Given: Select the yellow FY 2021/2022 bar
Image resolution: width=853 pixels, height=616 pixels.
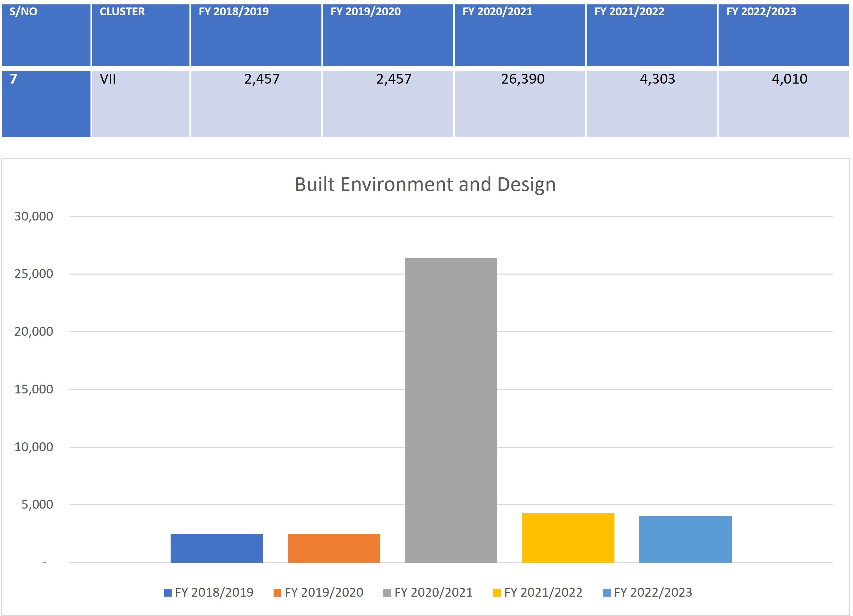Looking at the screenshot, I should (568, 538).
